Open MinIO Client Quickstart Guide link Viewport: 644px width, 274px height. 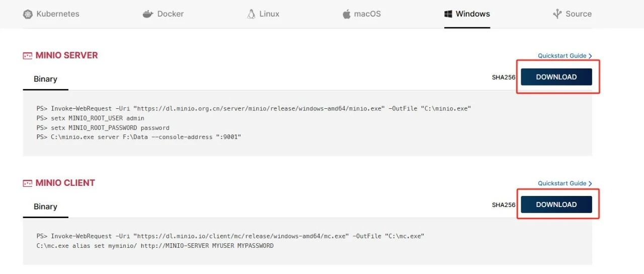[565, 183]
